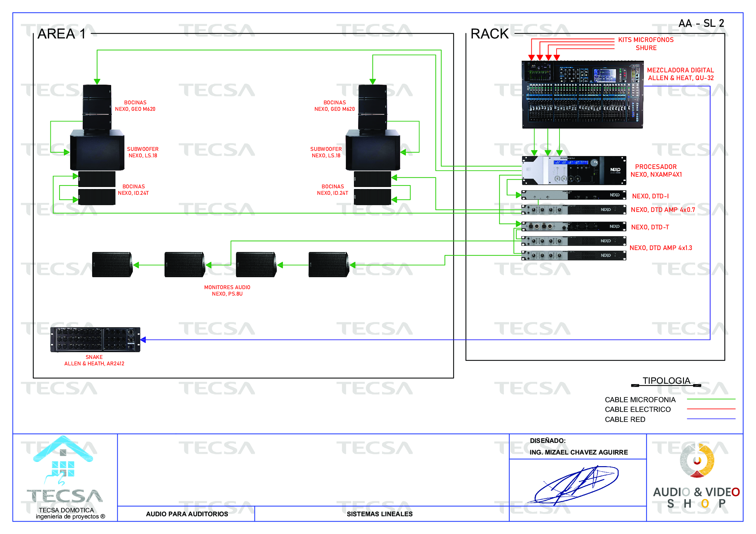The width and height of the screenshot is (756, 534).
Task: Select the 'CABLE MICROFONIA' legend text
Action: 640,400
